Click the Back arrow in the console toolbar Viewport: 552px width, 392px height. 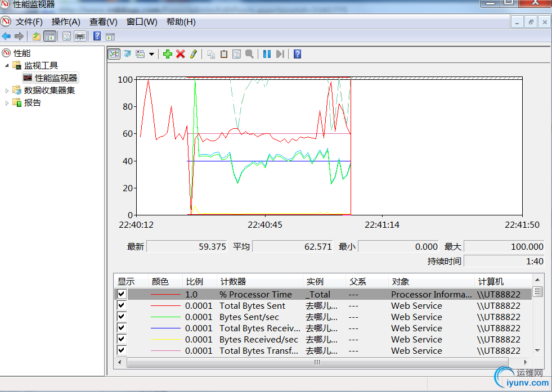pos(6,36)
